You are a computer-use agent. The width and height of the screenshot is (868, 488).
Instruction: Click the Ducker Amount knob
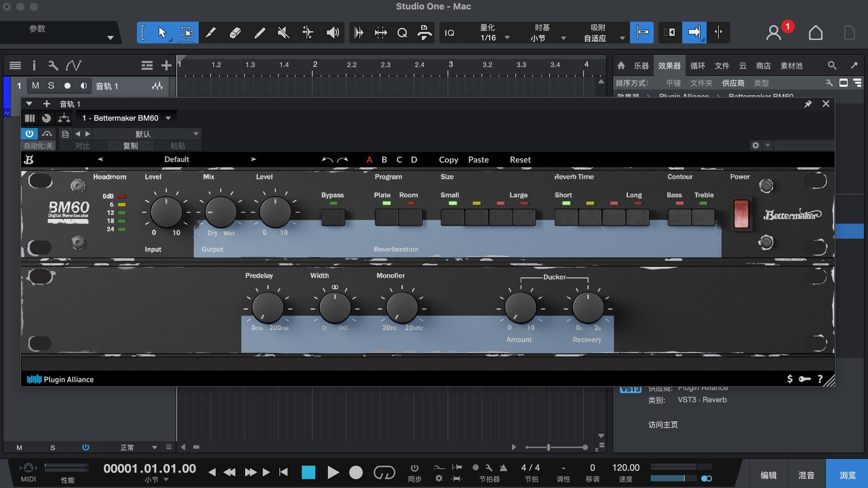520,307
